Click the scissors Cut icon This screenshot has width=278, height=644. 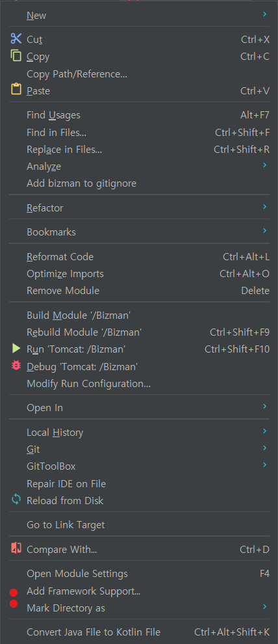click(x=16, y=39)
